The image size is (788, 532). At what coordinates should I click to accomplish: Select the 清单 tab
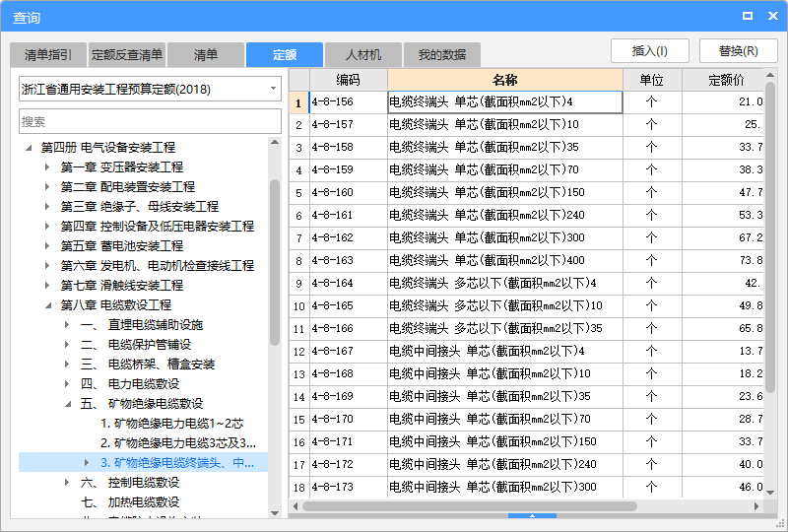point(206,55)
